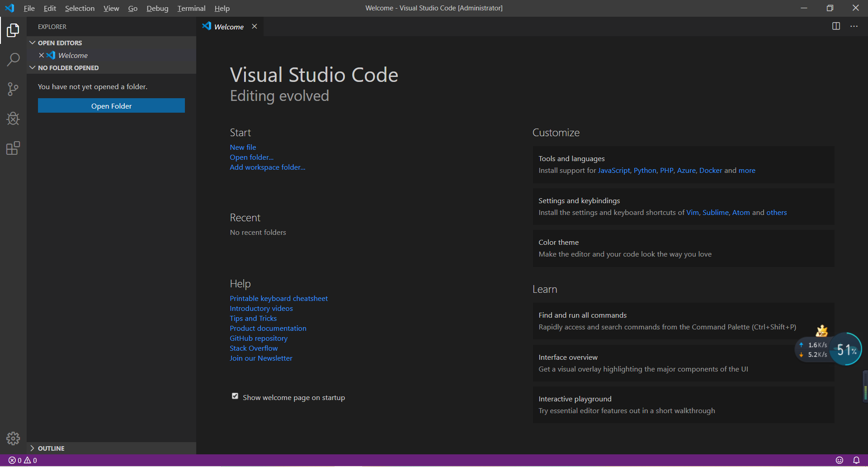The image size is (868, 467).
Task: Select the Welcome editor tab
Action: (229, 27)
